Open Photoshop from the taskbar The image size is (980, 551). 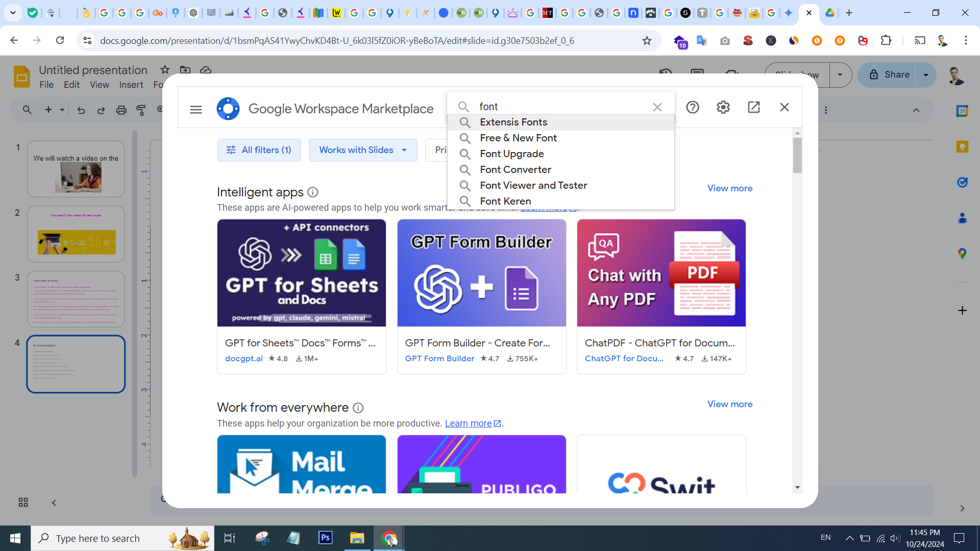point(325,538)
